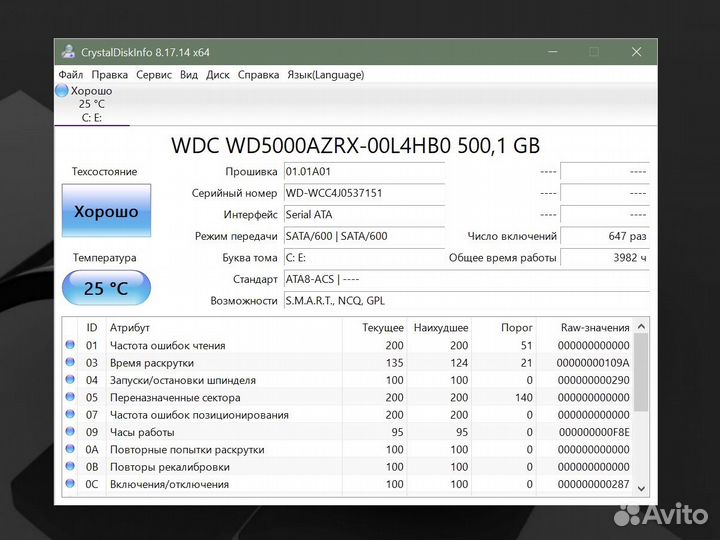Select the Повторные попытки раскрутки row
The width and height of the screenshot is (720, 540).
coord(348,450)
